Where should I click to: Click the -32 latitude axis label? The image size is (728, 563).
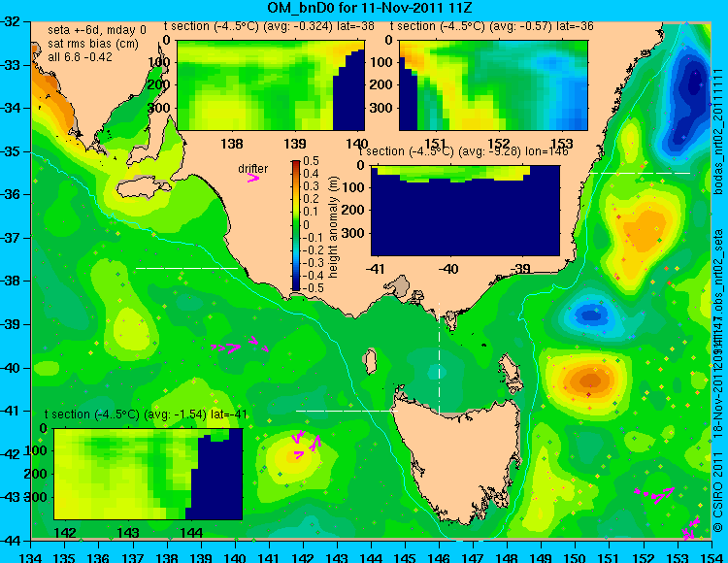tap(10, 21)
